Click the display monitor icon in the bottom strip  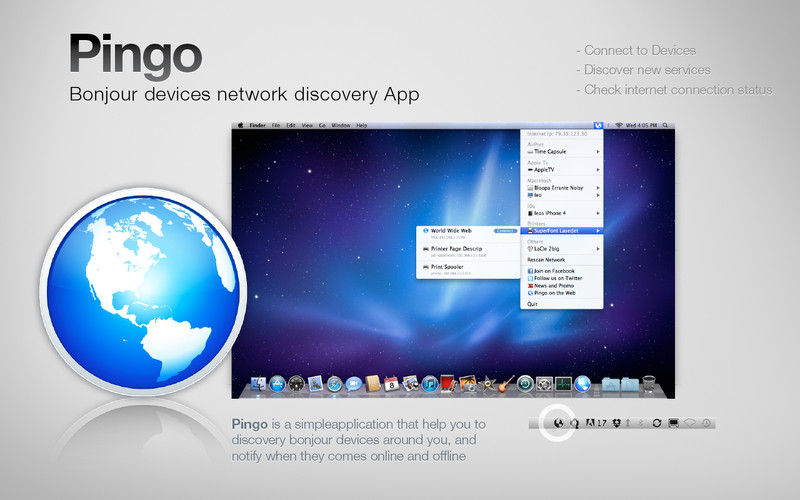click(x=673, y=423)
